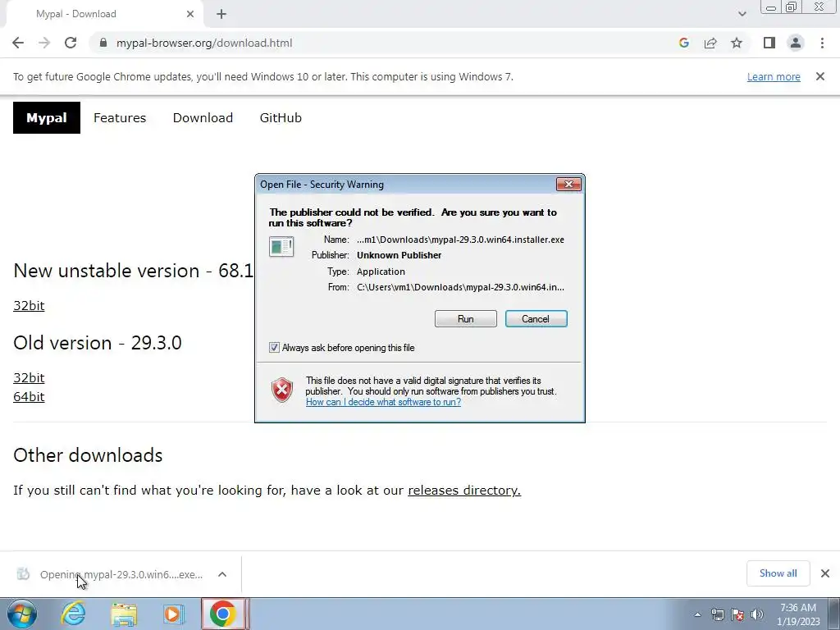
Task: Open Learn more link in infobar
Action: coord(774,76)
